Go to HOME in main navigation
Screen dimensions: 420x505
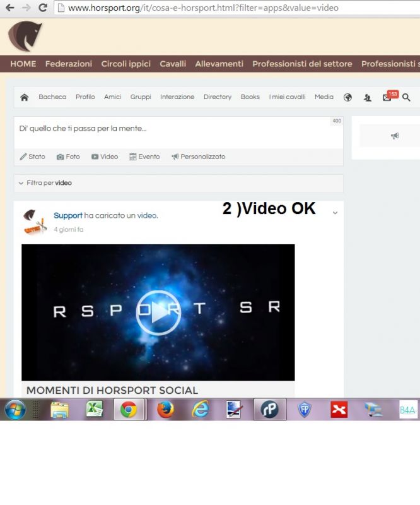click(23, 64)
